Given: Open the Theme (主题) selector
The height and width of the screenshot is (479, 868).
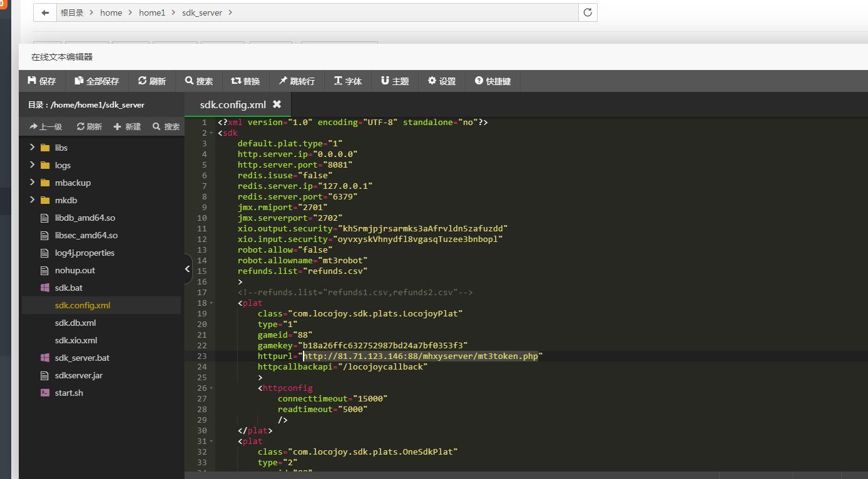Looking at the screenshot, I should click(x=395, y=81).
